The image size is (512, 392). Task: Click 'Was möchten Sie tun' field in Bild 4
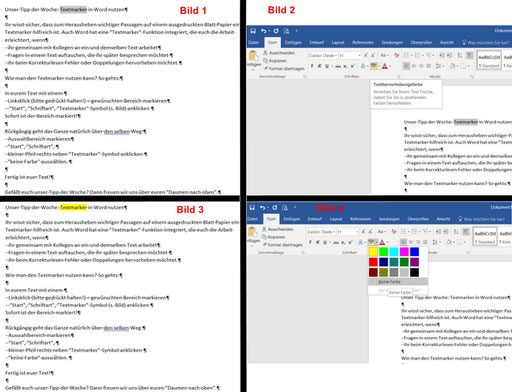click(x=482, y=219)
